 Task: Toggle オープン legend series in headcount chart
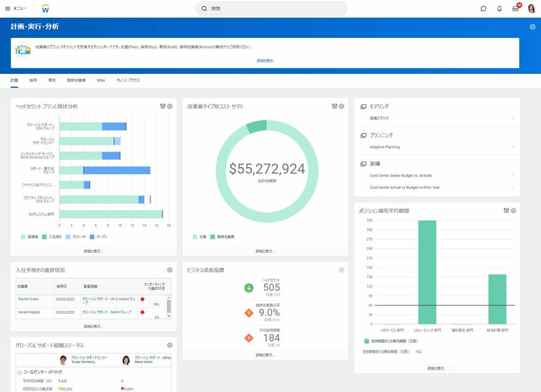[99, 237]
